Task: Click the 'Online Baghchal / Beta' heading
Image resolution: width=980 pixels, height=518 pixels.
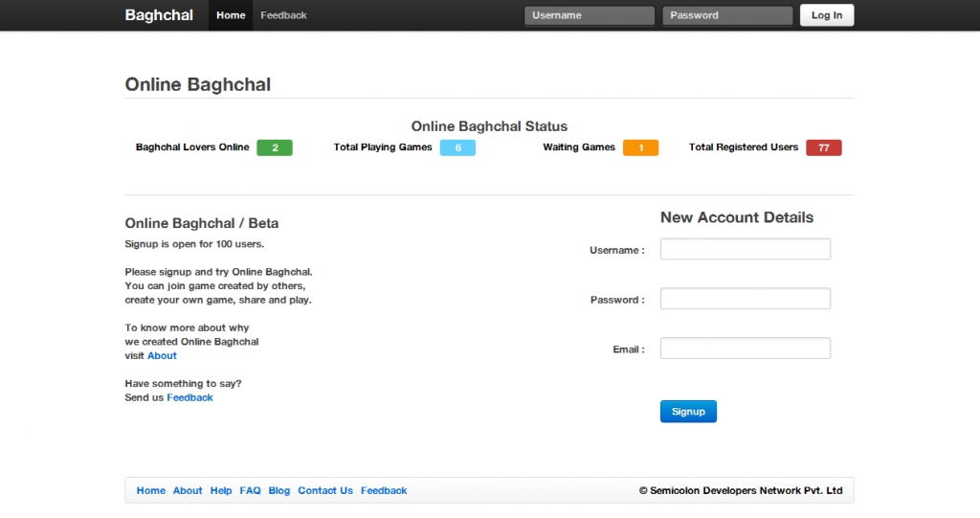Action: point(201,223)
